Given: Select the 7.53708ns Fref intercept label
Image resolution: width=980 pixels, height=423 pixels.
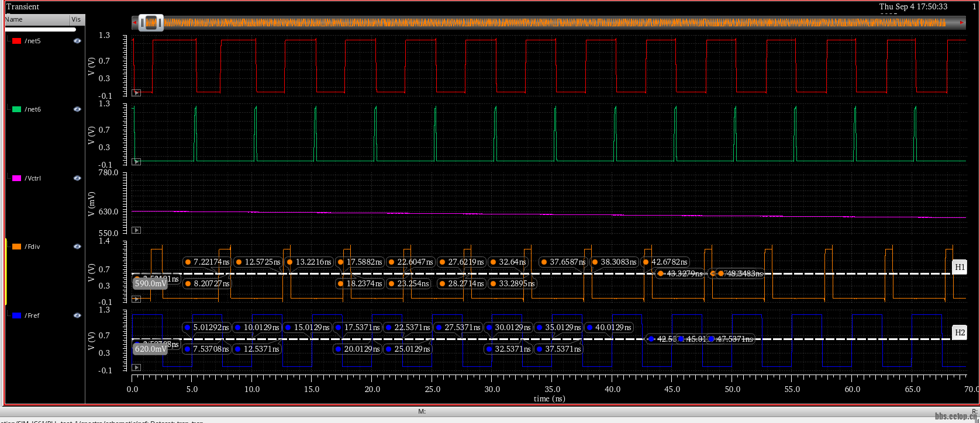Looking at the screenshot, I should click(x=207, y=349).
